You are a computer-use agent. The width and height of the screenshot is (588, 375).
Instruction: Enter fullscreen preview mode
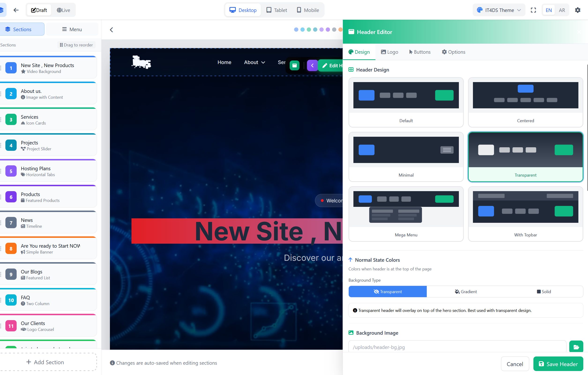pyautogui.click(x=533, y=10)
